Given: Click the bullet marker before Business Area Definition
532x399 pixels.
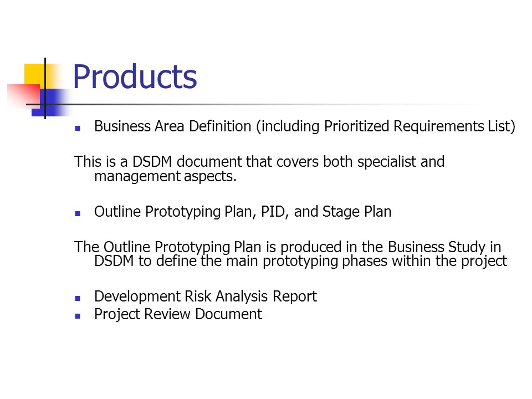Looking at the screenshot, I should (78, 128).
